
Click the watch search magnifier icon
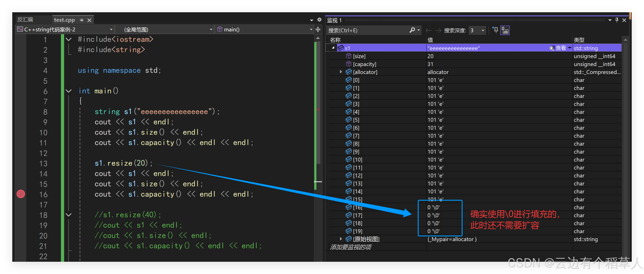(x=412, y=30)
